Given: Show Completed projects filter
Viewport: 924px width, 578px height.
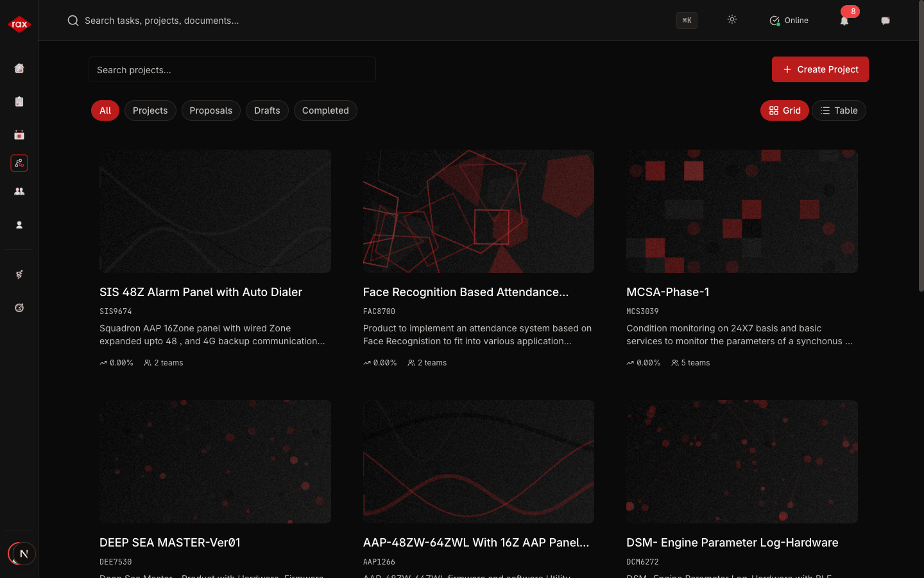Looking at the screenshot, I should pyautogui.click(x=325, y=110).
